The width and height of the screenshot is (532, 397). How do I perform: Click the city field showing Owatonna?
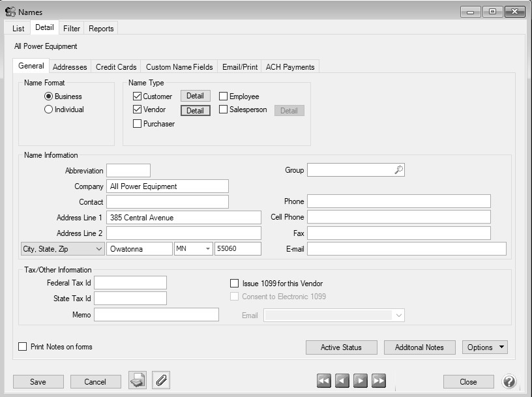140,249
